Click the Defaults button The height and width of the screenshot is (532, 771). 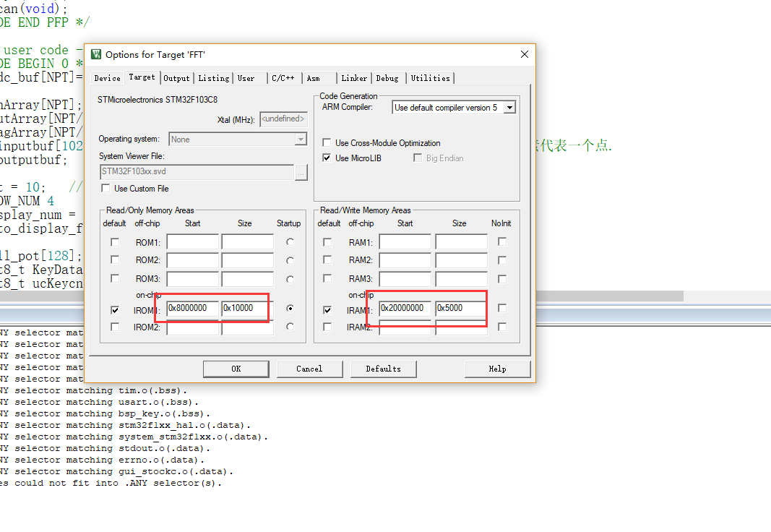tap(383, 369)
